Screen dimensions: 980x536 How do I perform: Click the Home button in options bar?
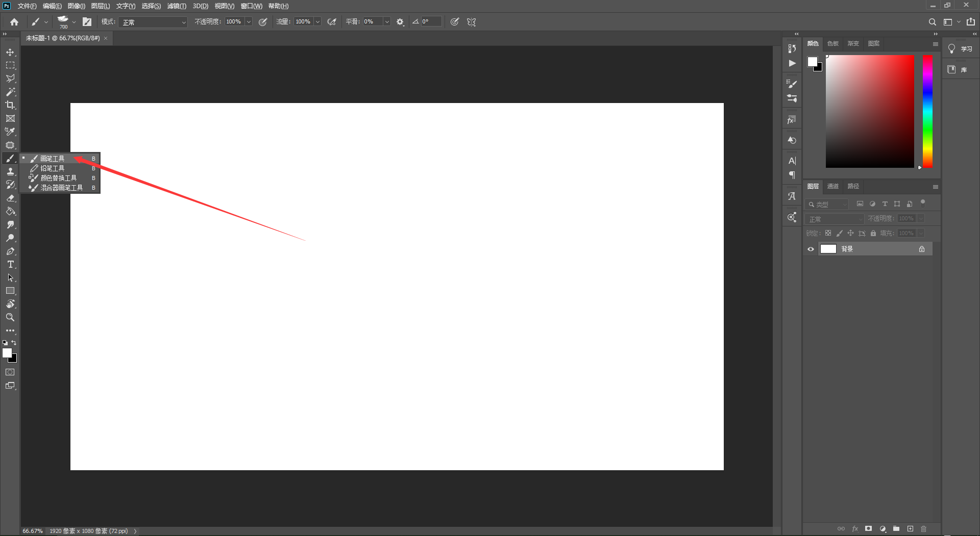pos(14,22)
